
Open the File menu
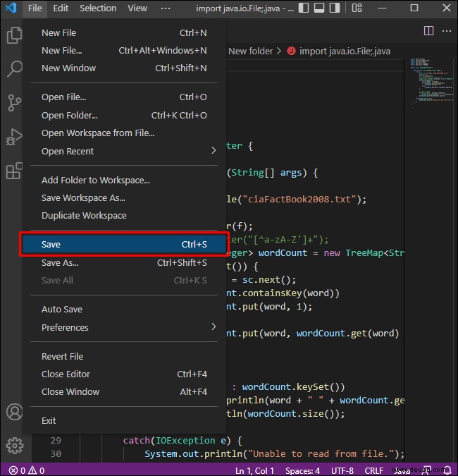(35, 8)
